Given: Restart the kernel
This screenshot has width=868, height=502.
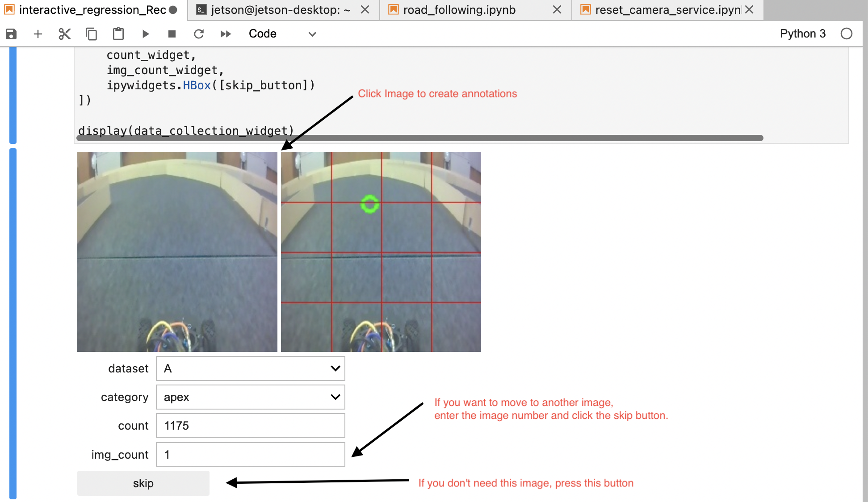Looking at the screenshot, I should click(x=199, y=33).
